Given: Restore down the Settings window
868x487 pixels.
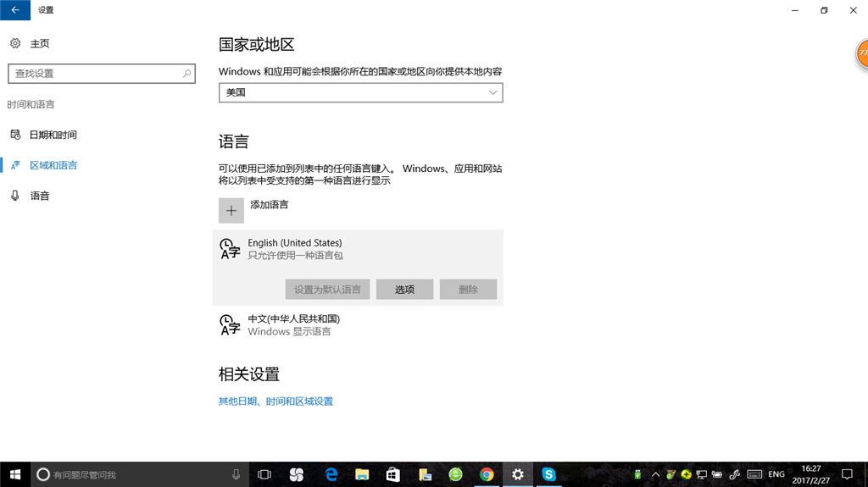Looking at the screenshot, I should point(824,10).
